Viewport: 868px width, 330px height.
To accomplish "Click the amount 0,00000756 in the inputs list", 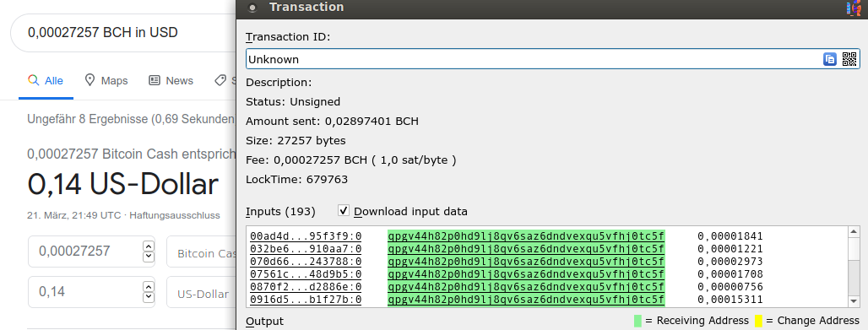I will 730,287.
